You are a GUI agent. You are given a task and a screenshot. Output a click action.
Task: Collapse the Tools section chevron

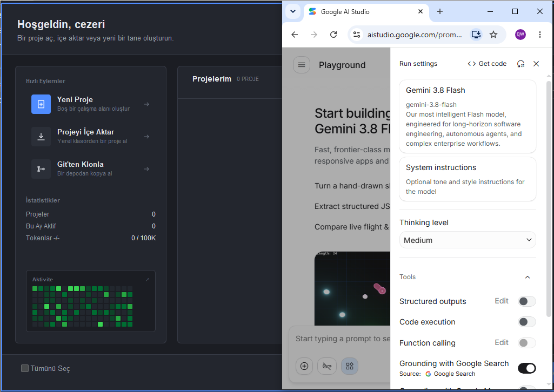tap(528, 278)
